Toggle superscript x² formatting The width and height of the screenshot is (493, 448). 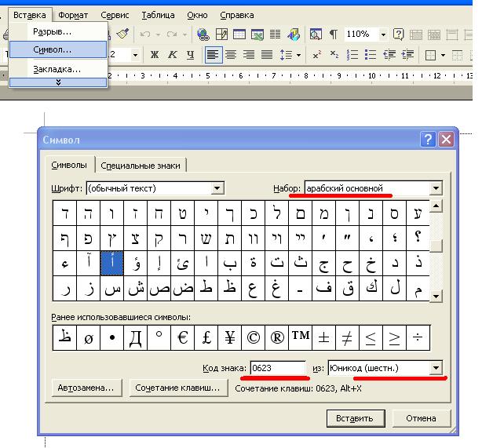pos(316,55)
